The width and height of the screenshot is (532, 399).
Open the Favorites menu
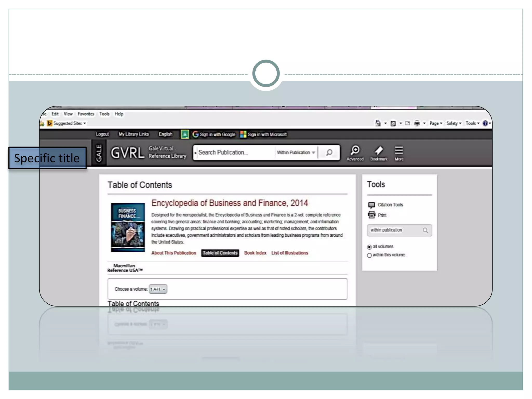86,114
